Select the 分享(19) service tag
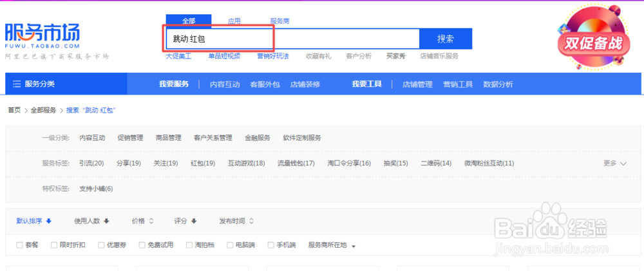This screenshot has height=271, width=644. click(x=129, y=164)
